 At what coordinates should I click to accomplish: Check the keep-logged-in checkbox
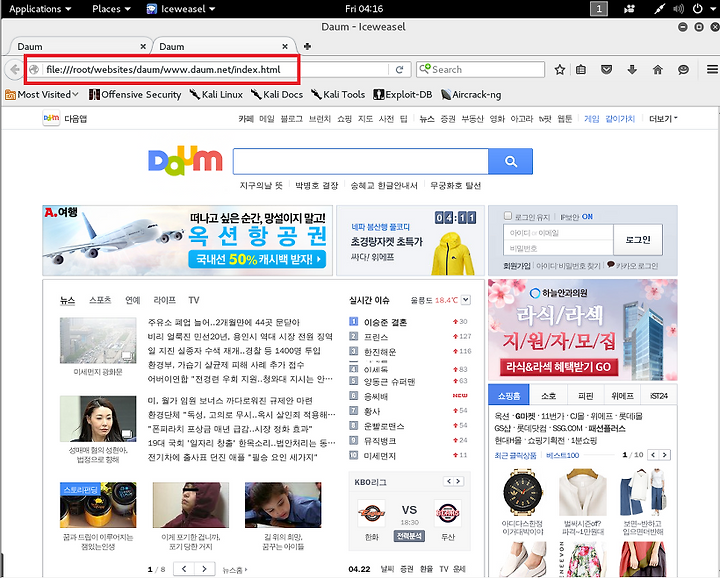[507, 215]
